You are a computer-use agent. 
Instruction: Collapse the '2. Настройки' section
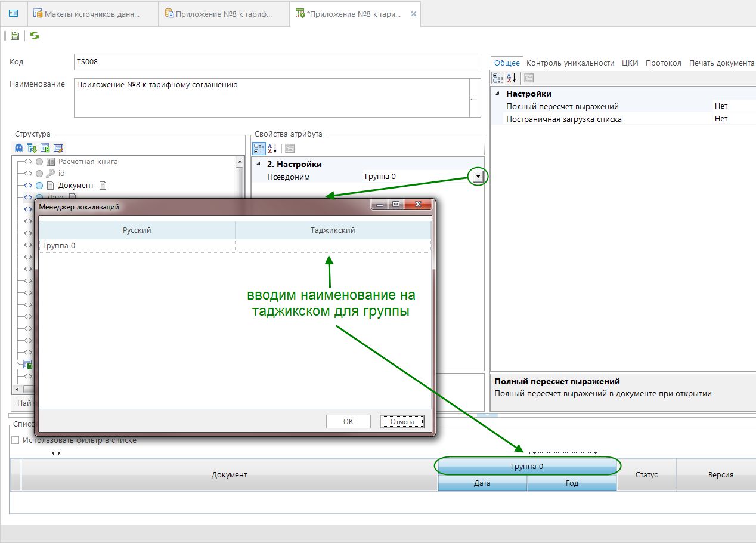[x=258, y=164]
